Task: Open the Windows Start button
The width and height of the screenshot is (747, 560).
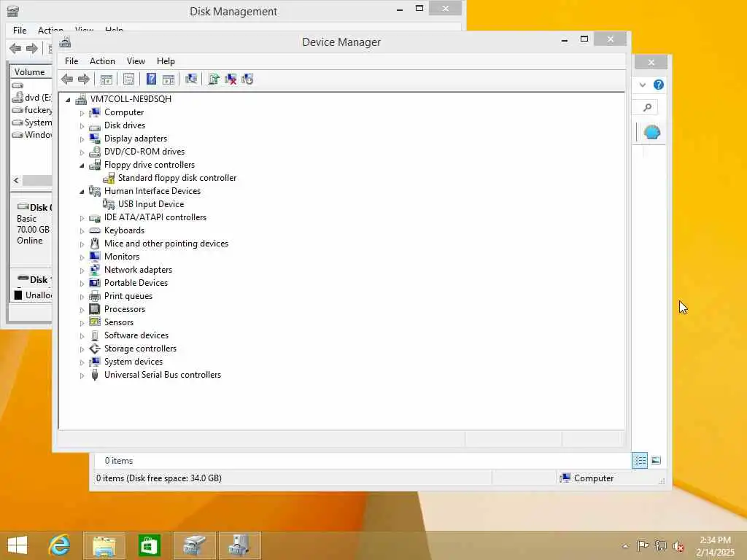Action: pyautogui.click(x=18, y=545)
